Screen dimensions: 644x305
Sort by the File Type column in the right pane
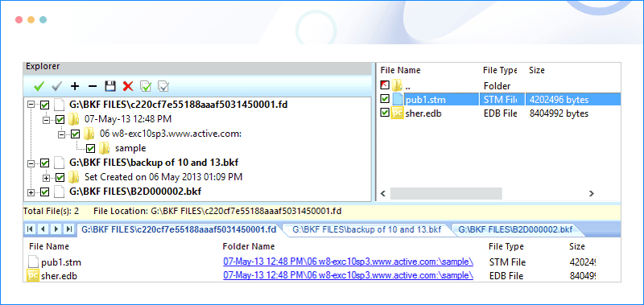499,70
